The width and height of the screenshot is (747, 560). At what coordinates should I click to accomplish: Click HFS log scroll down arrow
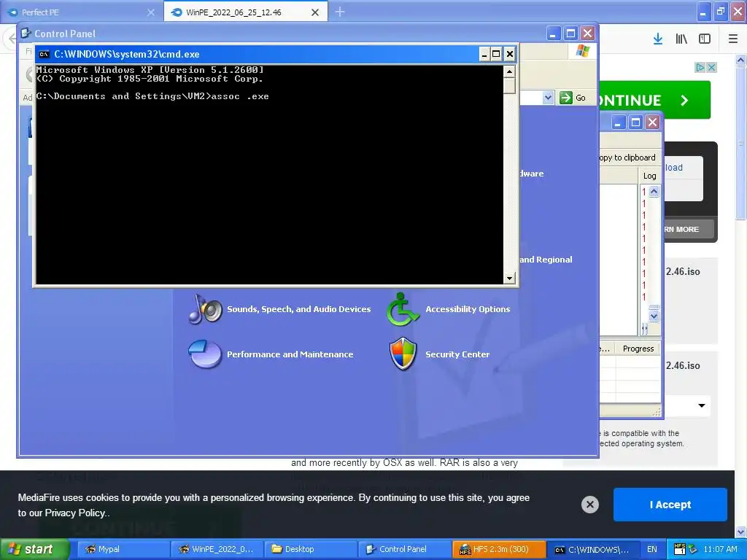point(654,316)
